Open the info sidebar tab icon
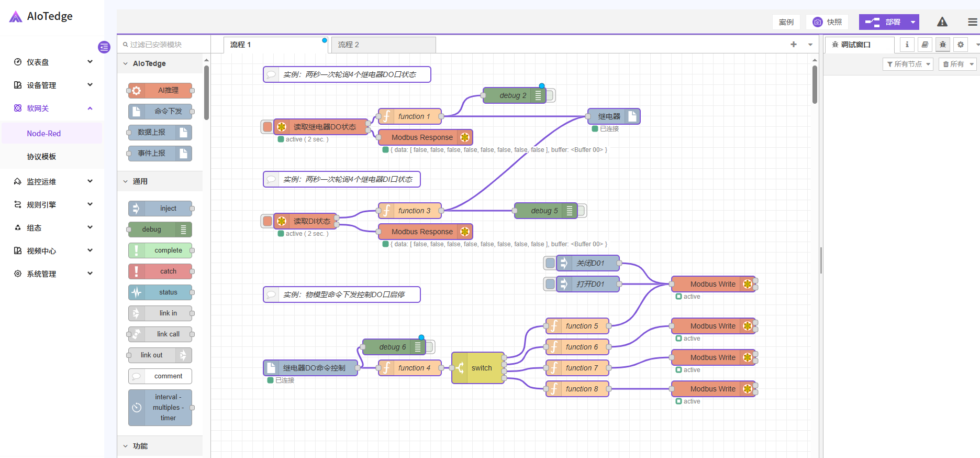 [x=907, y=45]
